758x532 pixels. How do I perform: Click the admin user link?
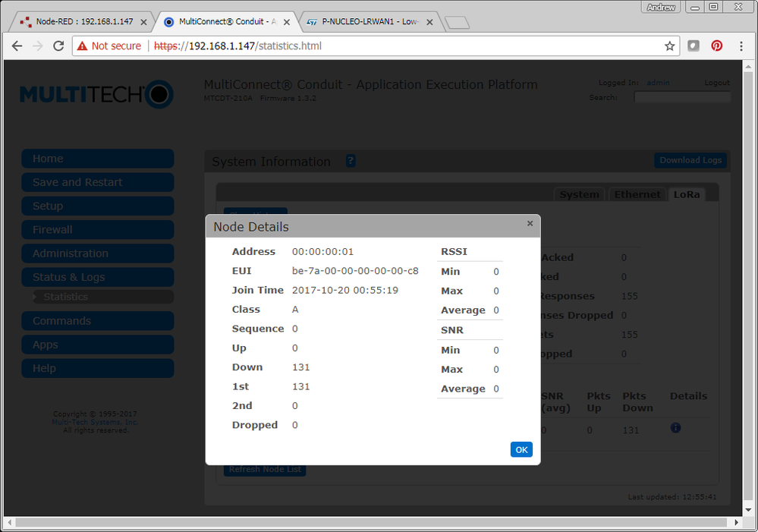coord(658,83)
